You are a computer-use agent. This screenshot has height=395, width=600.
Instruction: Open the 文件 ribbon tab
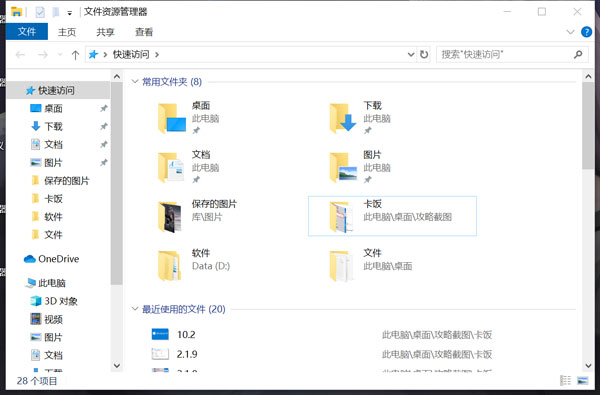(27, 31)
